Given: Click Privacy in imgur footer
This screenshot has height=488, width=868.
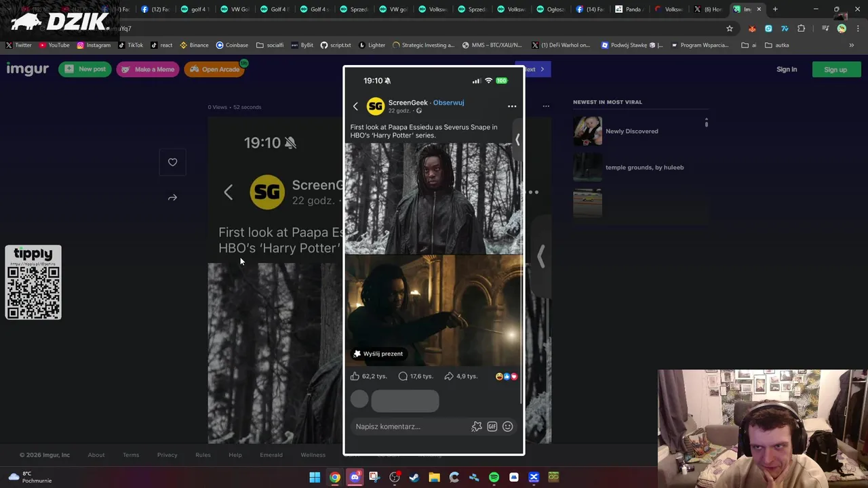Looking at the screenshot, I should [x=167, y=455].
